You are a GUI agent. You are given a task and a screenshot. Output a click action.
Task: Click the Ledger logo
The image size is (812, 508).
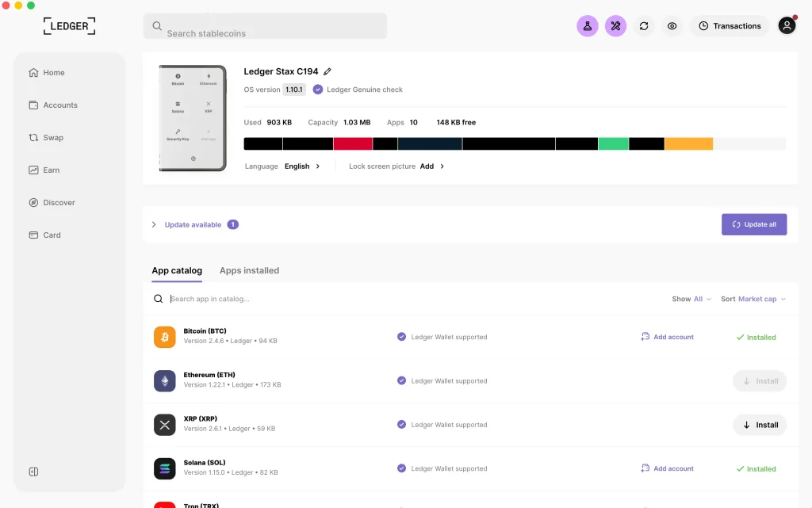tap(70, 26)
